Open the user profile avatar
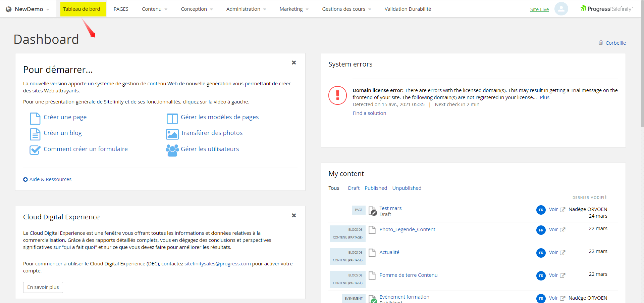This screenshot has width=644, height=303. [x=561, y=9]
